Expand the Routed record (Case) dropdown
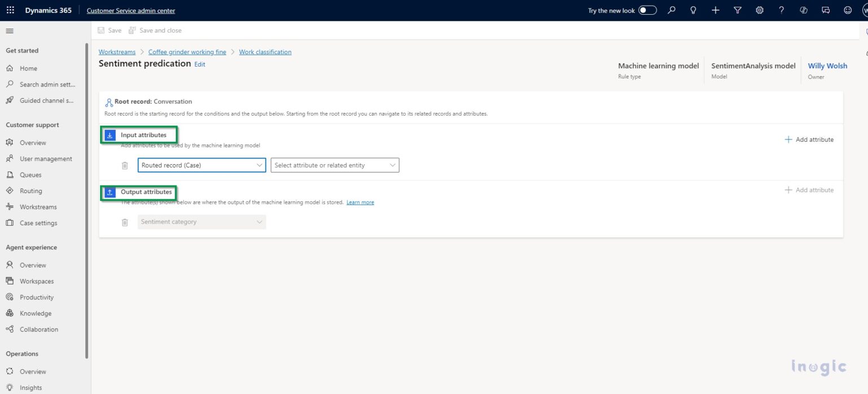This screenshot has width=868, height=394. point(202,165)
